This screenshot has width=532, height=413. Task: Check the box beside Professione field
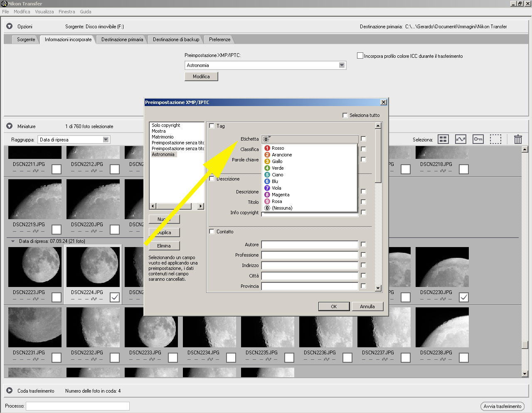(x=363, y=255)
